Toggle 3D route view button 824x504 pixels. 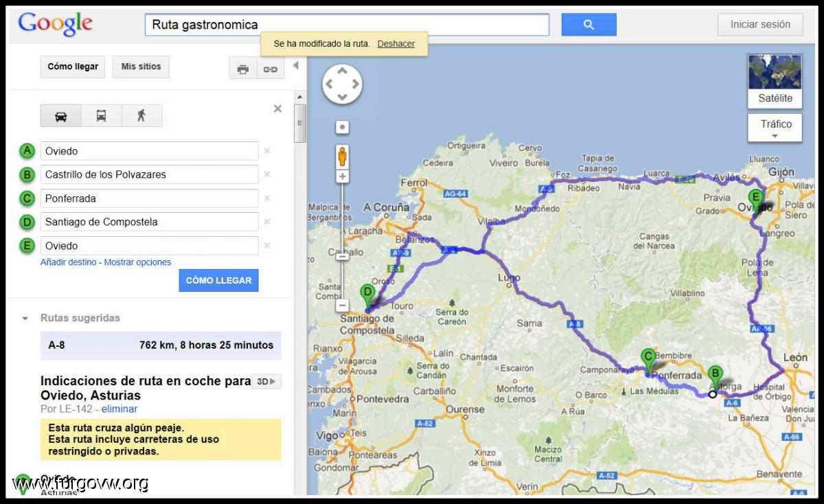[266, 382]
